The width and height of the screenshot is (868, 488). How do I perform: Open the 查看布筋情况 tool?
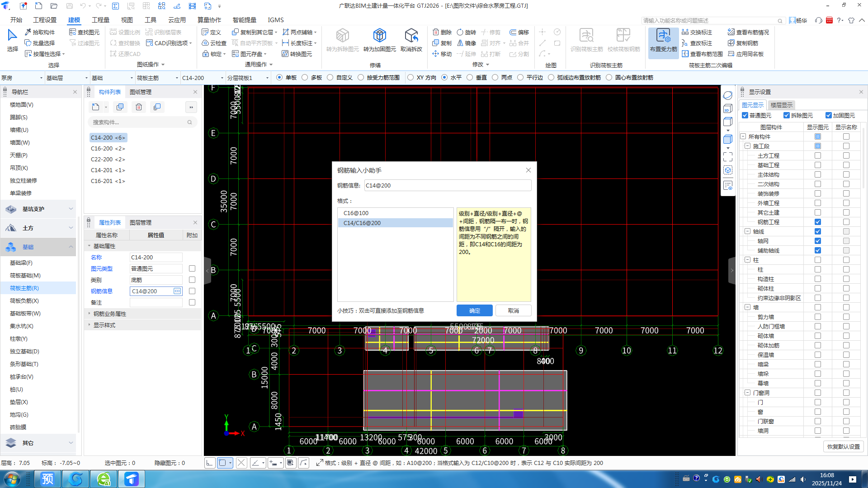click(x=748, y=32)
